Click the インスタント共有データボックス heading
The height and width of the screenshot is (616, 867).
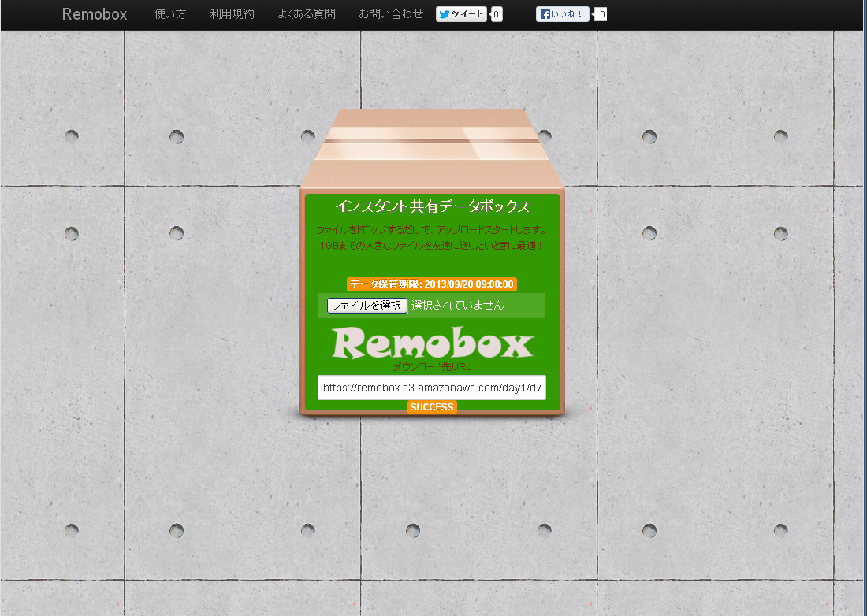pyautogui.click(x=432, y=206)
